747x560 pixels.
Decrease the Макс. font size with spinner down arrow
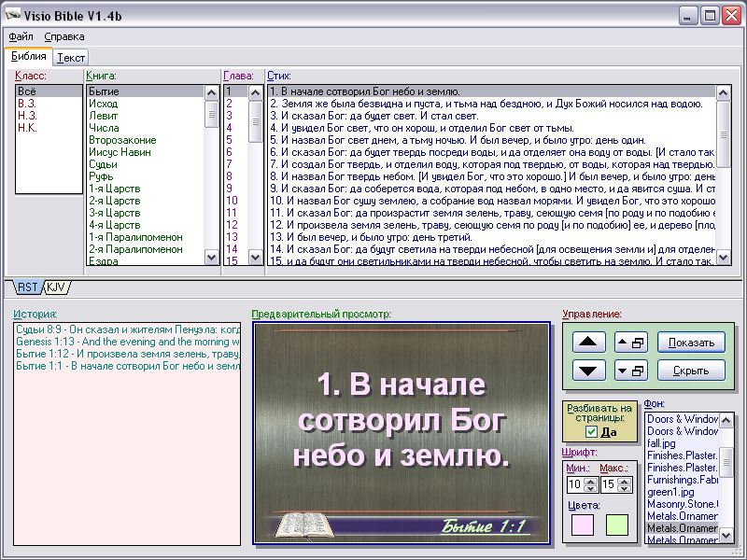[623, 489]
